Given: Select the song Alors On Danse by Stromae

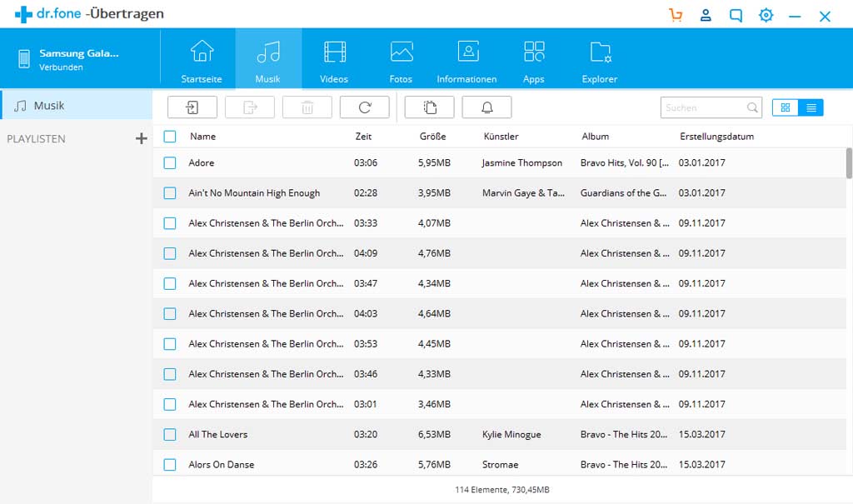Looking at the screenshot, I should [x=218, y=464].
